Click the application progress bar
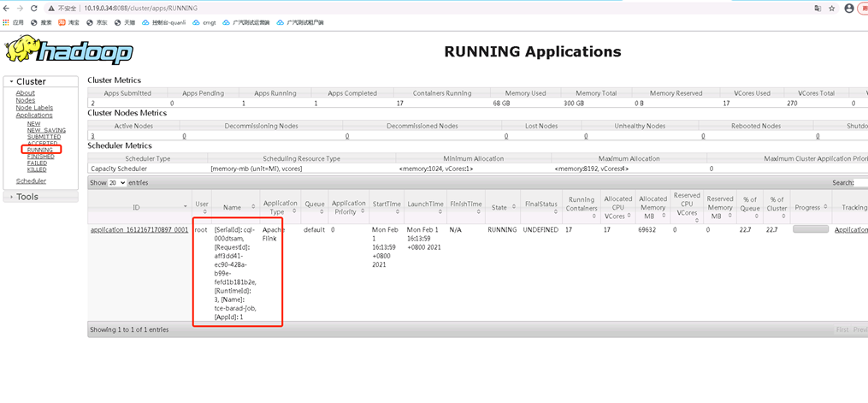Image resolution: width=868 pixels, height=403 pixels. point(811,229)
